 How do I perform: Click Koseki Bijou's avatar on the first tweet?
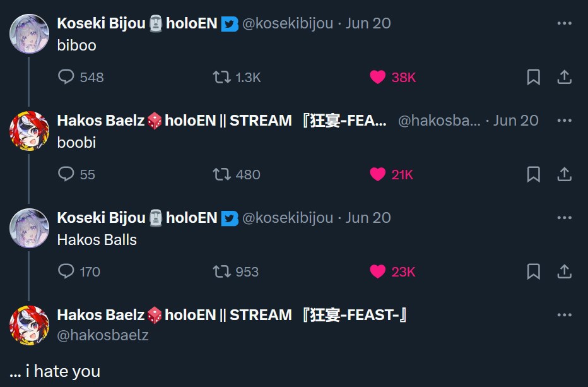(x=29, y=33)
